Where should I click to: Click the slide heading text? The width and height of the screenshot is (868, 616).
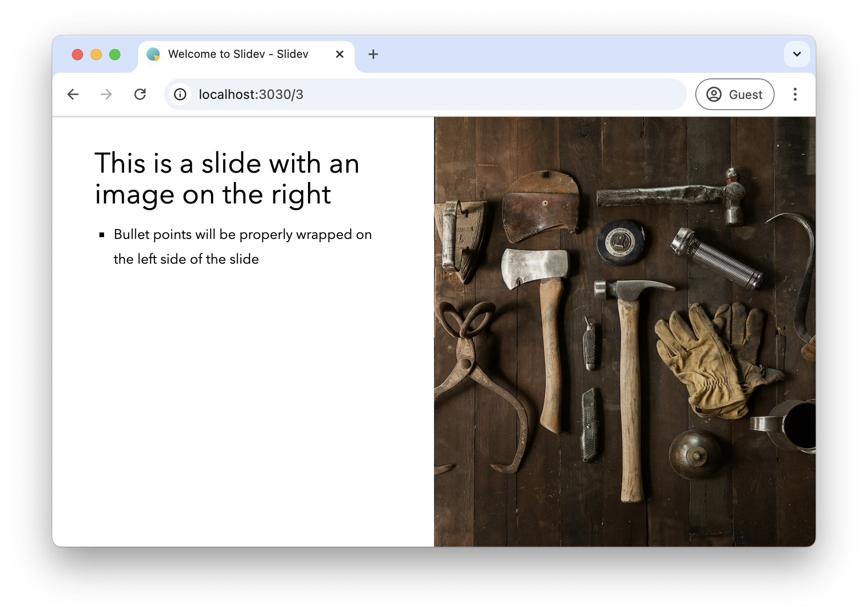227,178
